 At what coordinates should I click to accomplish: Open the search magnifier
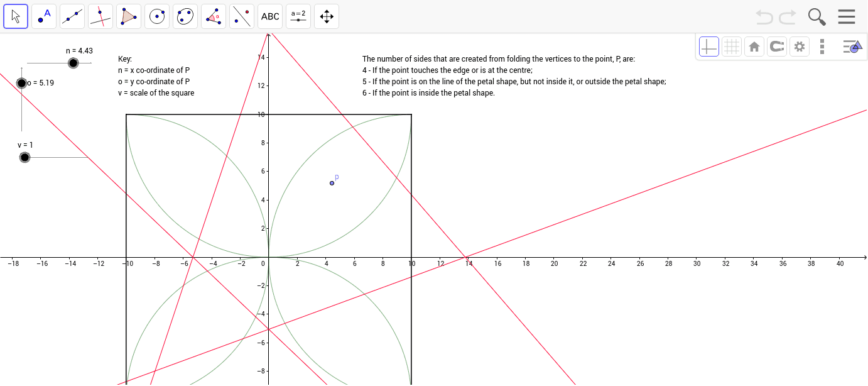[x=816, y=16]
